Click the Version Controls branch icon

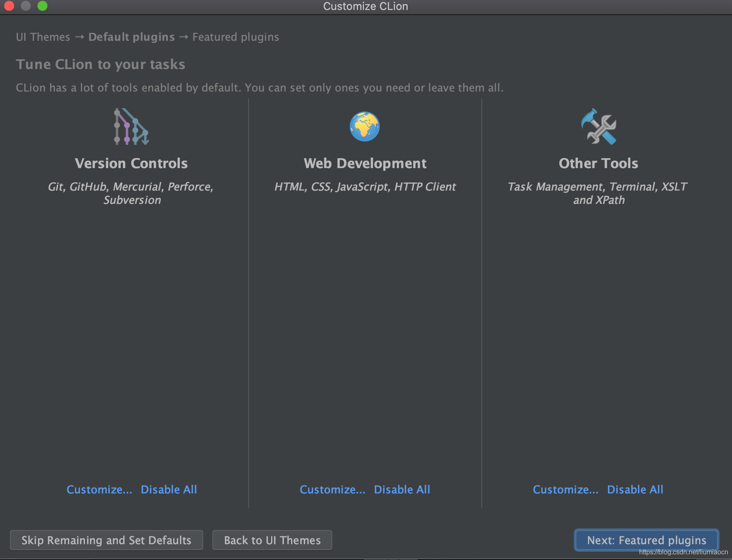132,126
